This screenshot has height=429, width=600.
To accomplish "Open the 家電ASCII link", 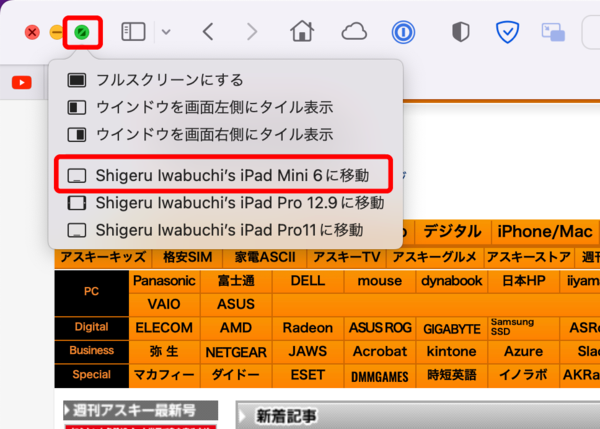I will point(265,257).
